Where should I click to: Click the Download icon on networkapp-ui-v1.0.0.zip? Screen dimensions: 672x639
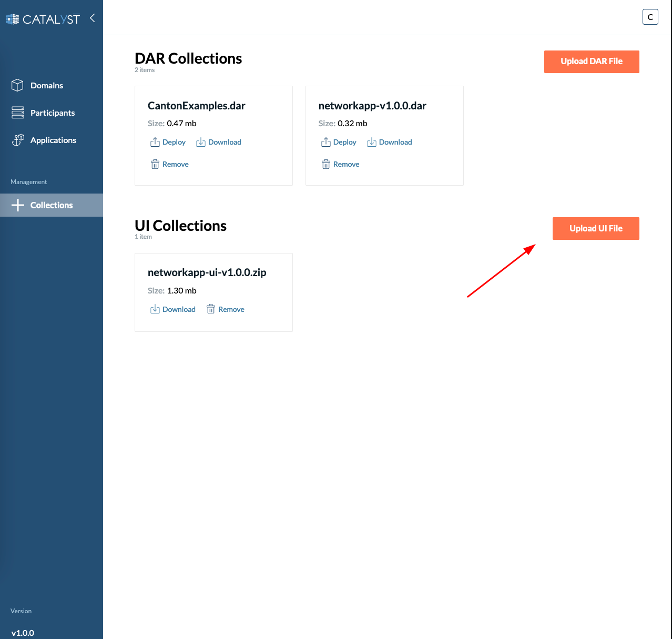pos(155,309)
